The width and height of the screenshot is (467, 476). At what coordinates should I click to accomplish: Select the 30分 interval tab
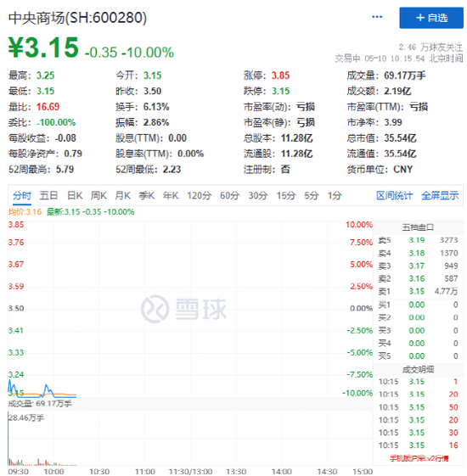coord(258,195)
